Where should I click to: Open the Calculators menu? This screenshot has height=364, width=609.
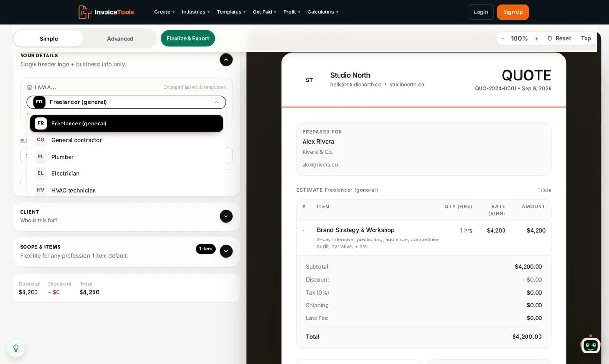coord(323,12)
